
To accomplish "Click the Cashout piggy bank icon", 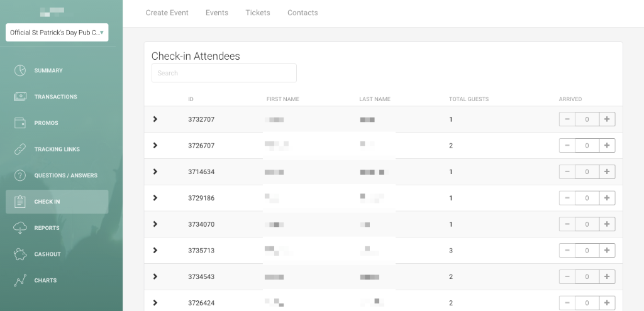I will click(20, 254).
